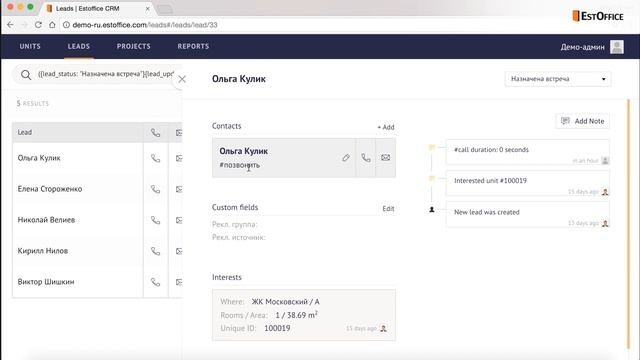This screenshot has height=360, width=640.
Task: Open the Reports tab
Action: 193,46
